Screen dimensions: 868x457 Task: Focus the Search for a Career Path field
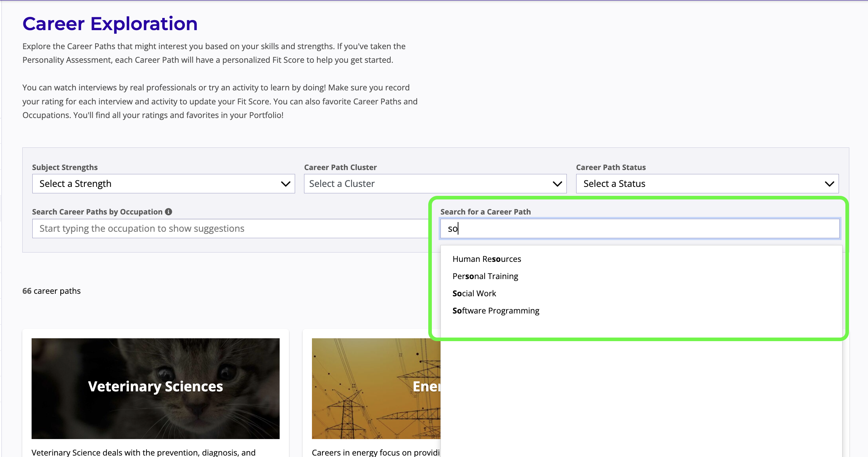(x=639, y=228)
